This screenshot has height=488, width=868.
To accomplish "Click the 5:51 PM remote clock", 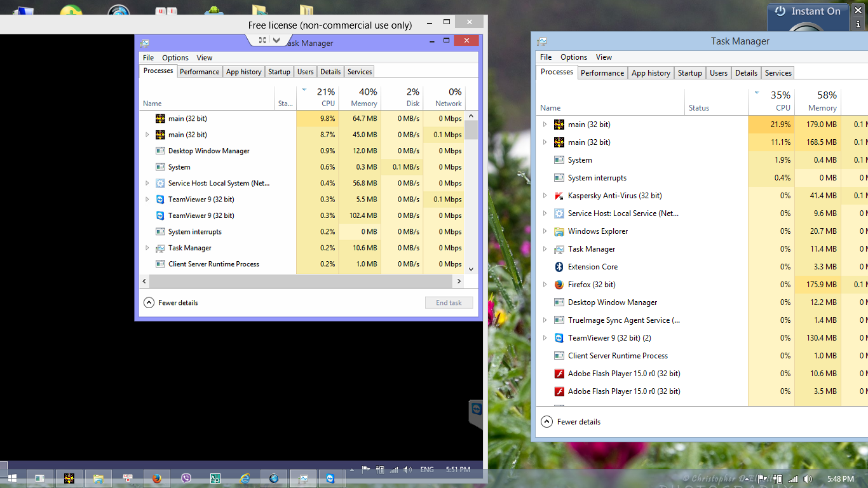I will click(458, 470).
